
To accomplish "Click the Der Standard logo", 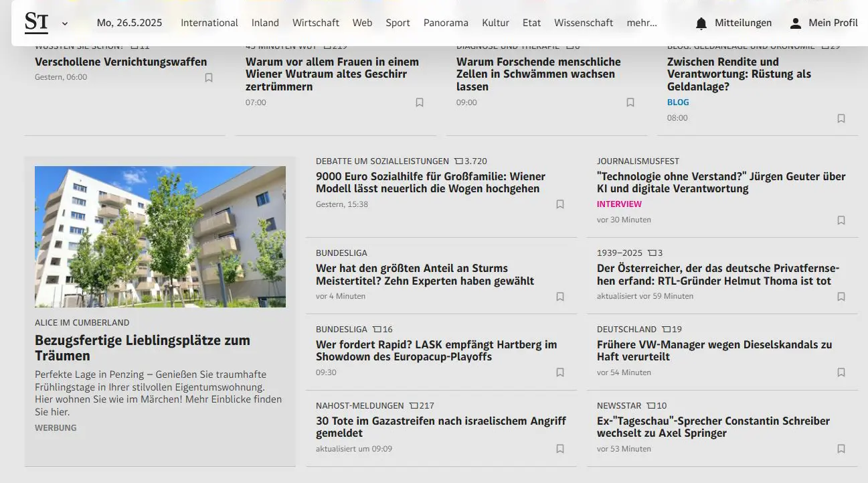I will pos(37,23).
